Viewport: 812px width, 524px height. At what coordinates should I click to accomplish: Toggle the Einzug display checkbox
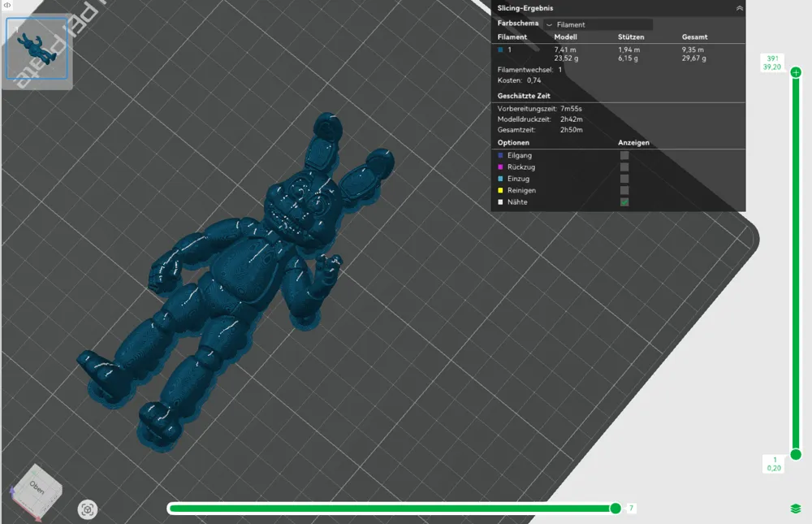pyautogui.click(x=624, y=179)
